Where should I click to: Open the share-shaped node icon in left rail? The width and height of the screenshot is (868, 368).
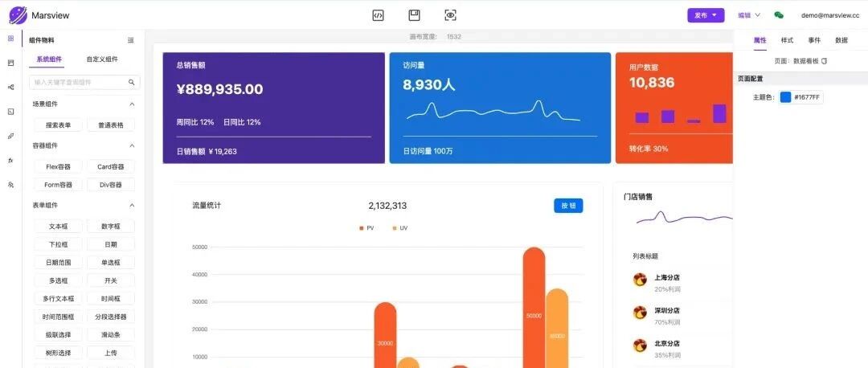(10, 87)
